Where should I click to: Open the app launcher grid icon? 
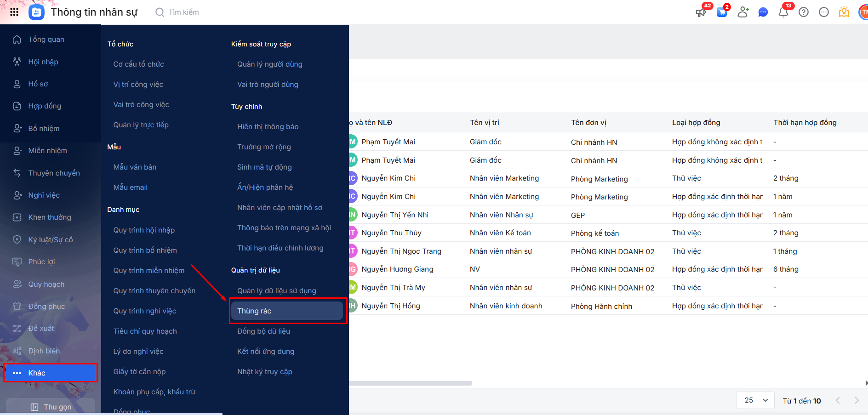point(14,12)
